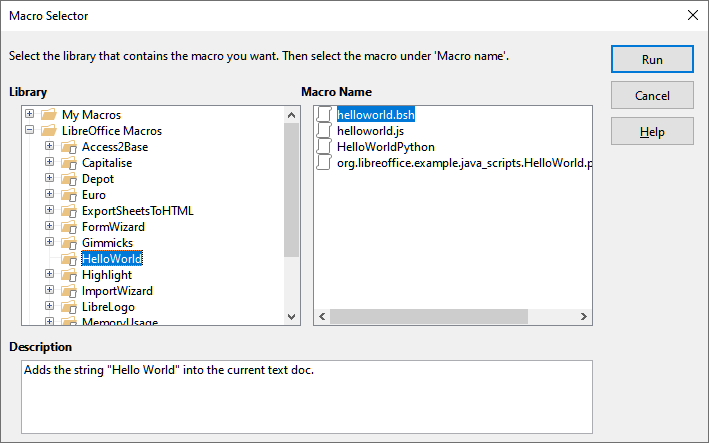Expand the My Macros node
Screen dimensions: 709x443
[x=29, y=113]
